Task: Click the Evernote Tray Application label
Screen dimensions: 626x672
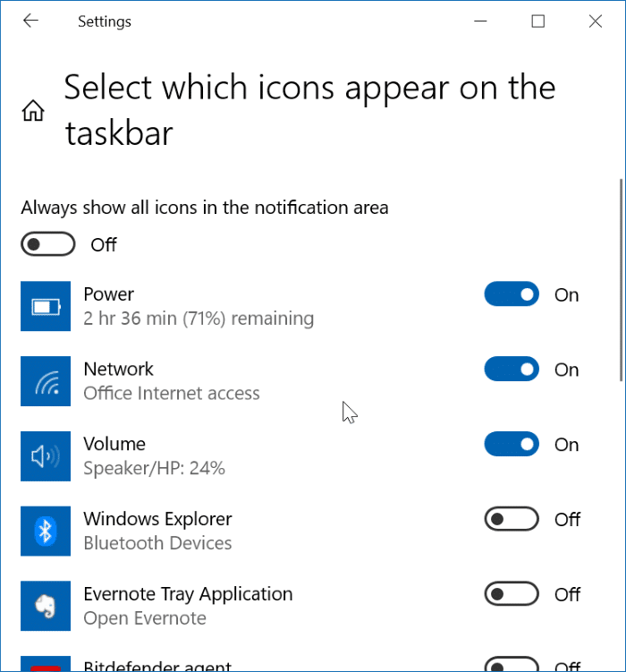Action: coord(188,594)
